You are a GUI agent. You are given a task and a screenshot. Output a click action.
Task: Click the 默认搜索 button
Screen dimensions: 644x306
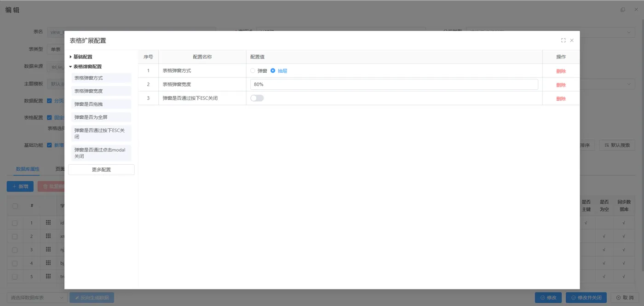click(617, 145)
